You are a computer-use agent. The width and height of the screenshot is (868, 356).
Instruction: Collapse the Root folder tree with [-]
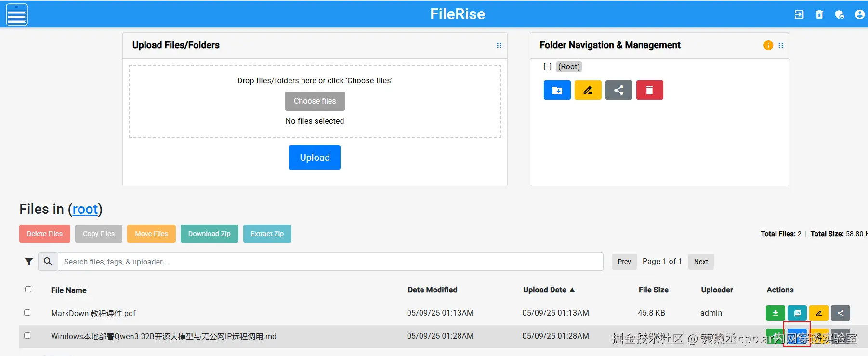547,67
